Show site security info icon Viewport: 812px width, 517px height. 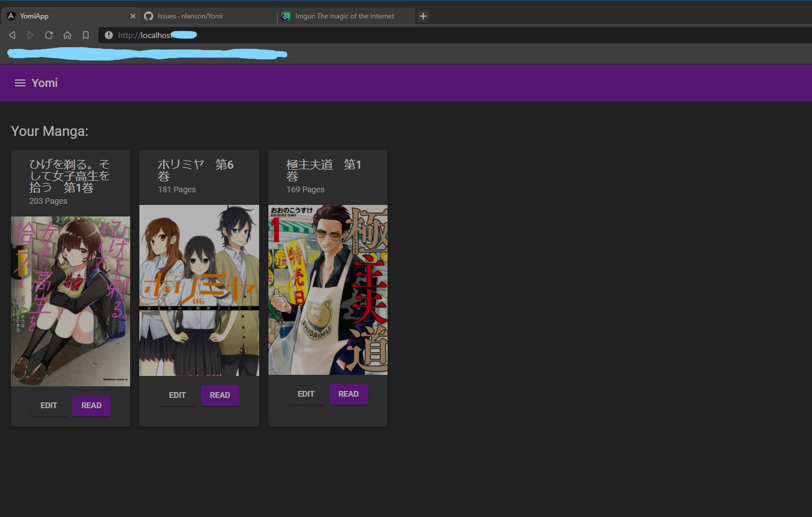coord(109,35)
